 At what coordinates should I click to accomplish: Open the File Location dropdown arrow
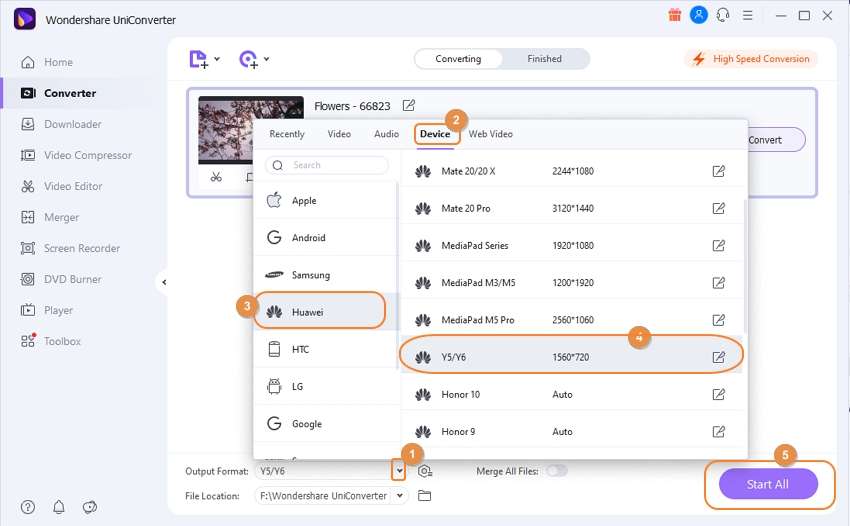point(400,496)
